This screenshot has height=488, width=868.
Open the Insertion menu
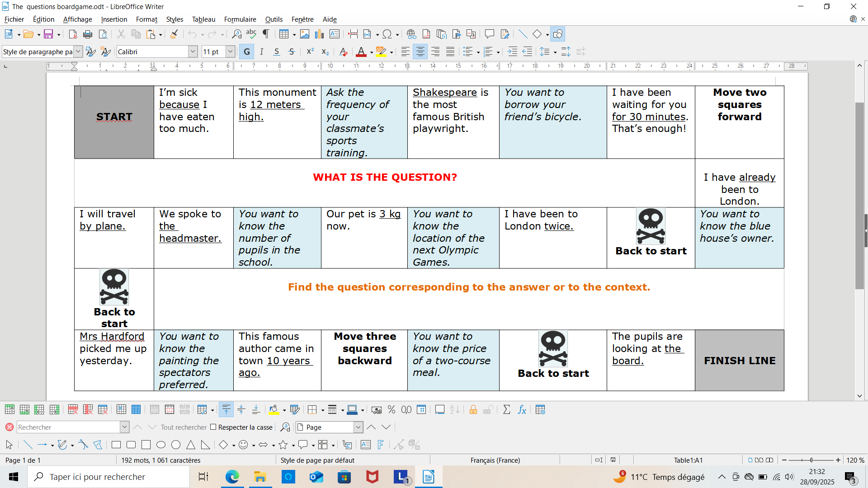114,19
